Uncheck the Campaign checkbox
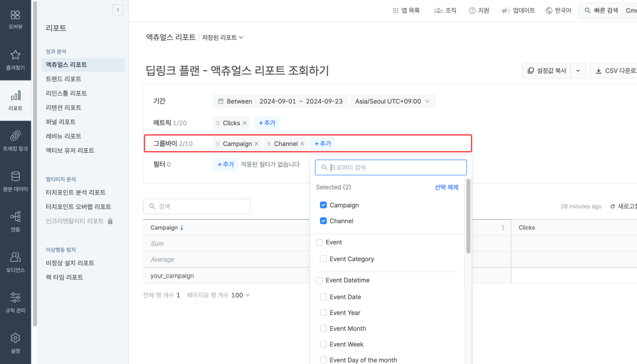The height and width of the screenshot is (364, 637). 324,205
